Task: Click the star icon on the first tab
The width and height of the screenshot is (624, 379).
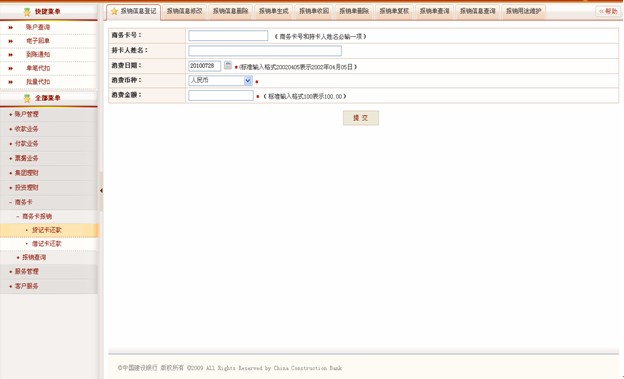Action: click(x=114, y=12)
